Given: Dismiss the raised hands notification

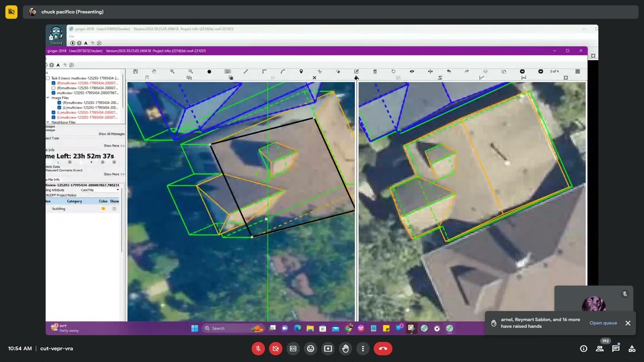Looking at the screenshot, I should [x=628, y=323].
